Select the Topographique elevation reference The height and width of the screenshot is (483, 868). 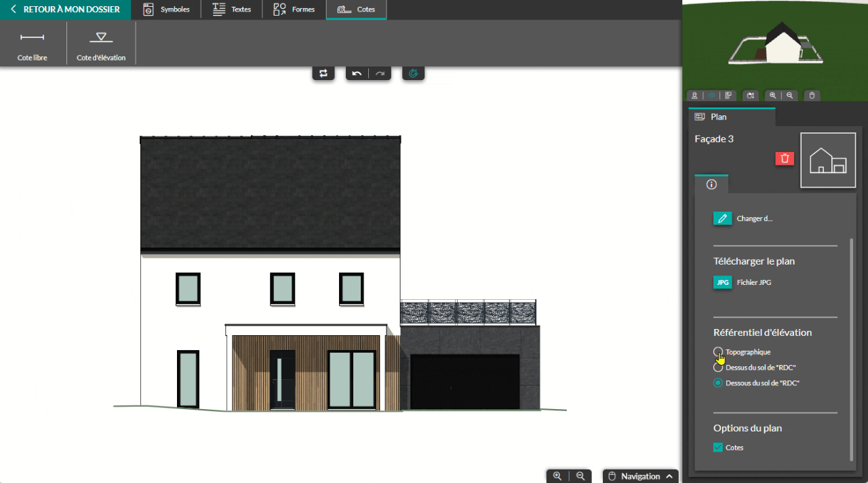[x=718, y=352]
